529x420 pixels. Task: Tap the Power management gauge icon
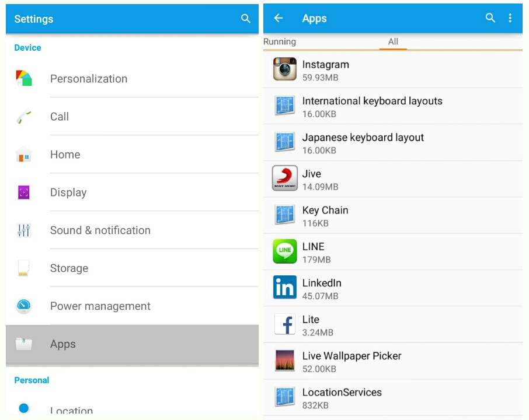coord(23,306)
